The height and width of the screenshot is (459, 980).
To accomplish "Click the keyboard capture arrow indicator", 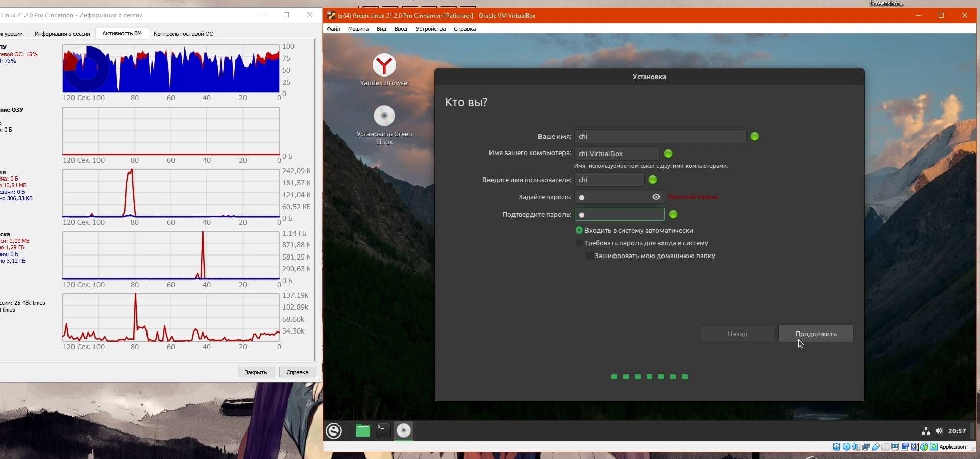I will point(934,447).
